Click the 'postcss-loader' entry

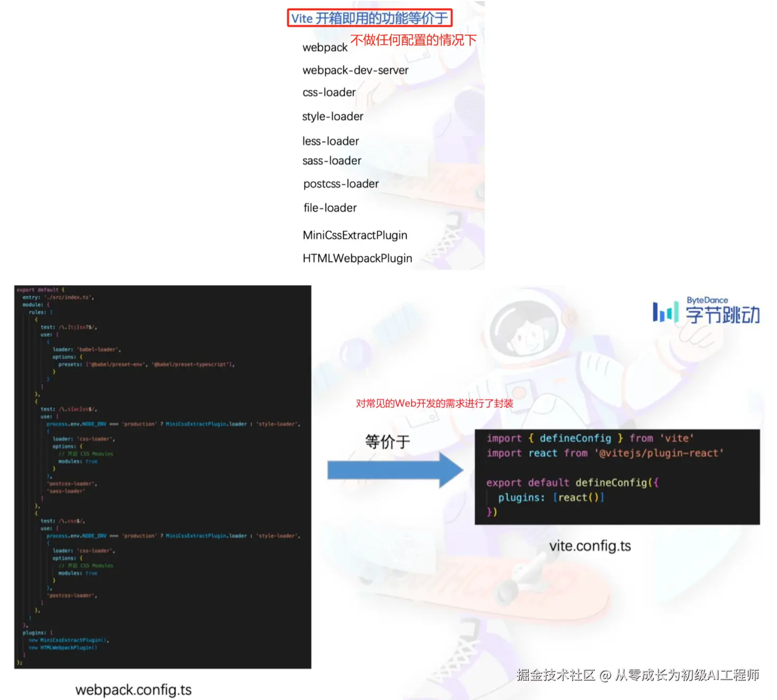[341, 184]
